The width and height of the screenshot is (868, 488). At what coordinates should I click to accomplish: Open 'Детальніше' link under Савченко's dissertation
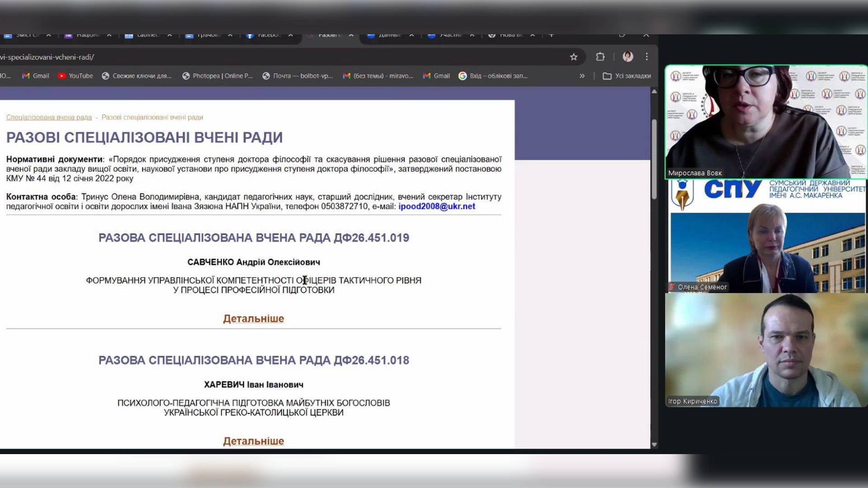tap(253, 319)
